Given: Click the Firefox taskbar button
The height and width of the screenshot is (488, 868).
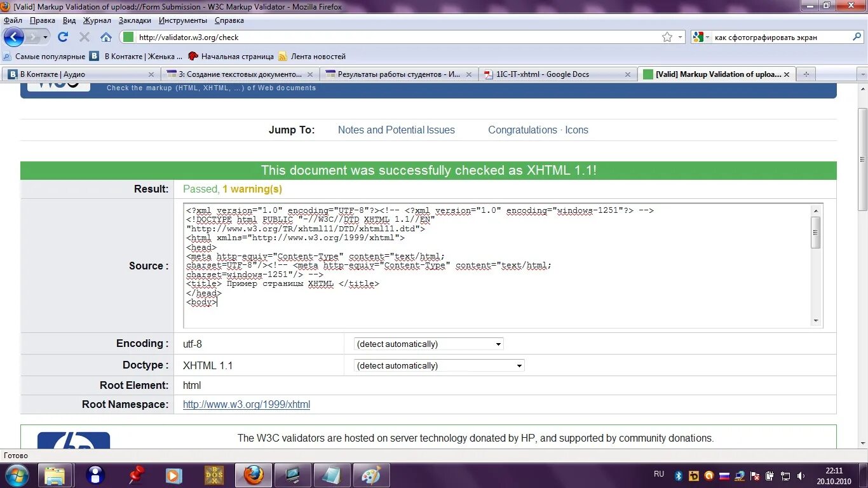Looking at the screenshot, I should click(x=254, y=475).
